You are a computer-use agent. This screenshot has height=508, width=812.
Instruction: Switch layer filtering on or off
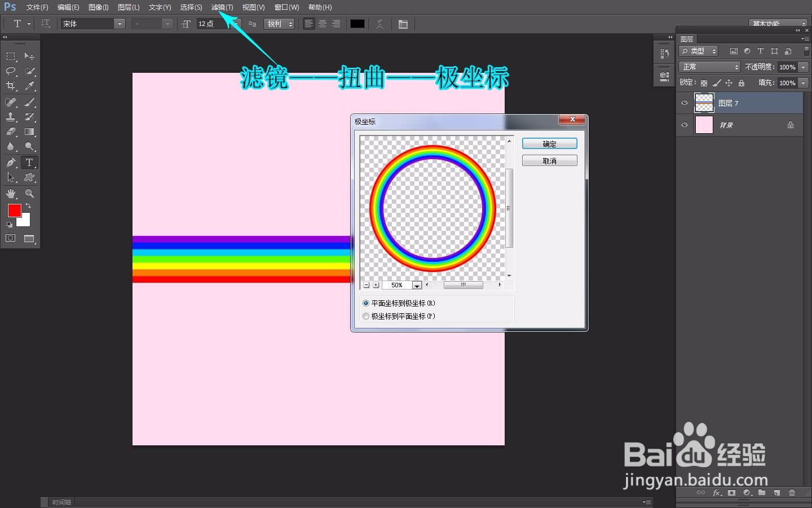click(x=806, y=51)
